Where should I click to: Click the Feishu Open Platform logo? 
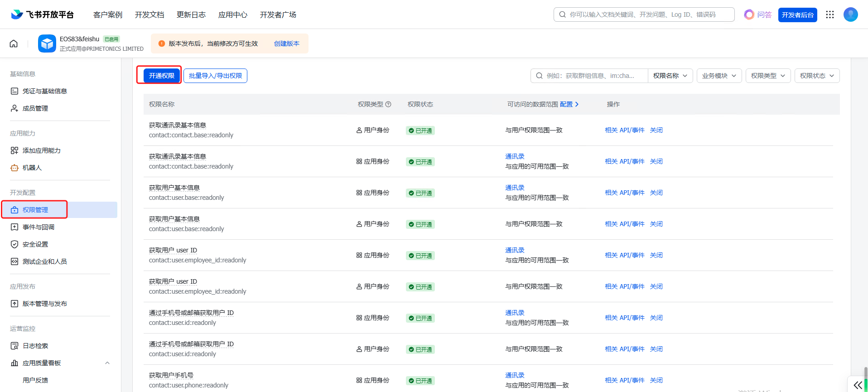point(42,15)
